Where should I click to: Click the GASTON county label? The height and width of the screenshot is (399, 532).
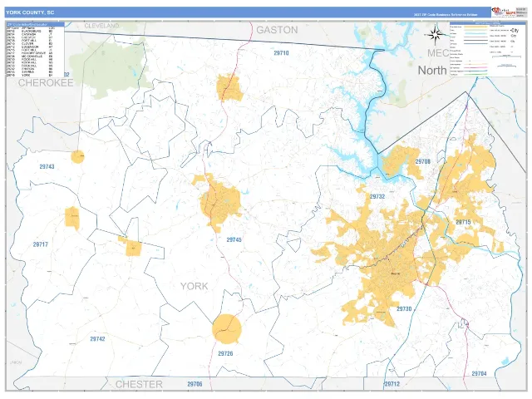tap(277, 30)
